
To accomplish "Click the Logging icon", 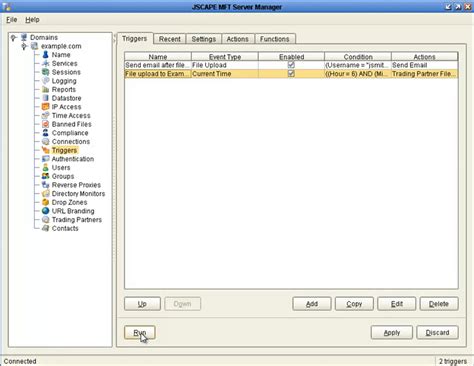I will (x=46, y=81).
